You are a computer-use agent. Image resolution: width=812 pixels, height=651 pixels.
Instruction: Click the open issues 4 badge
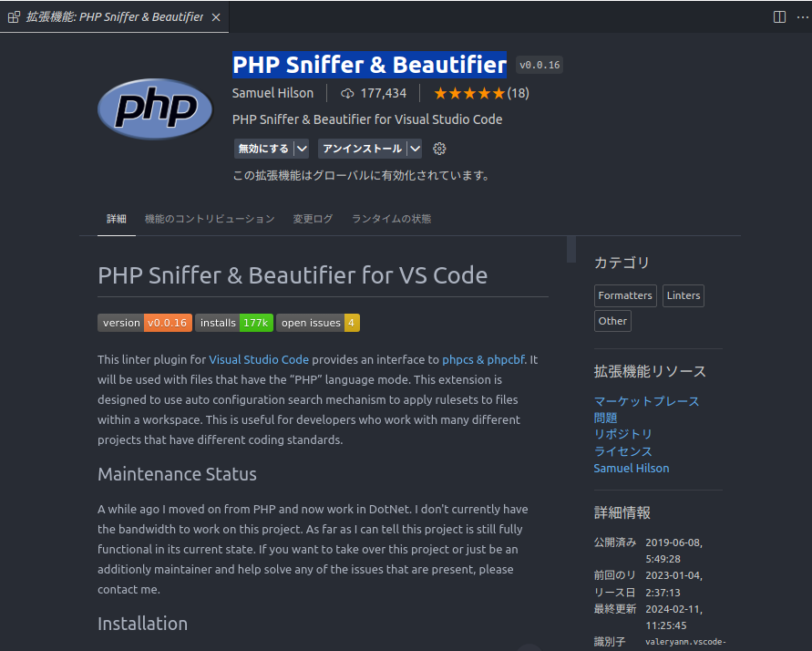tap(318, 323)
